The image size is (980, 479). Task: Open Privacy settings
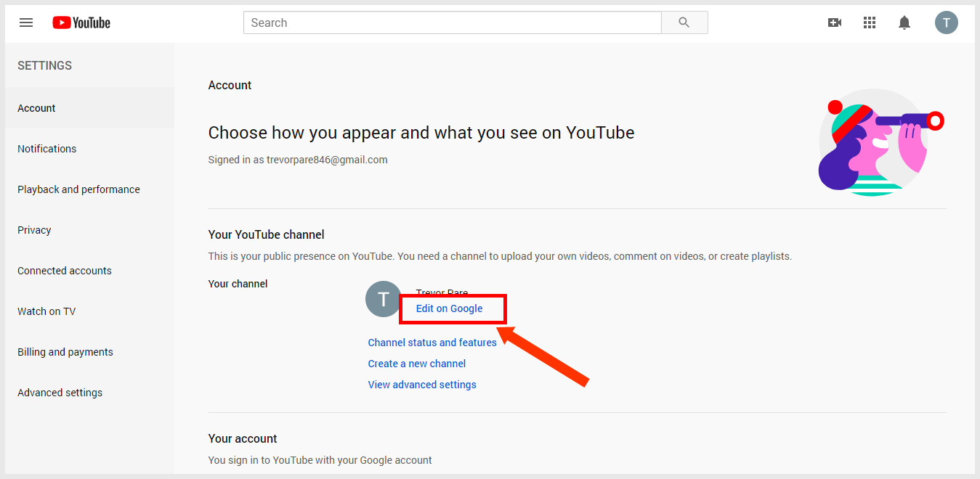89,230
